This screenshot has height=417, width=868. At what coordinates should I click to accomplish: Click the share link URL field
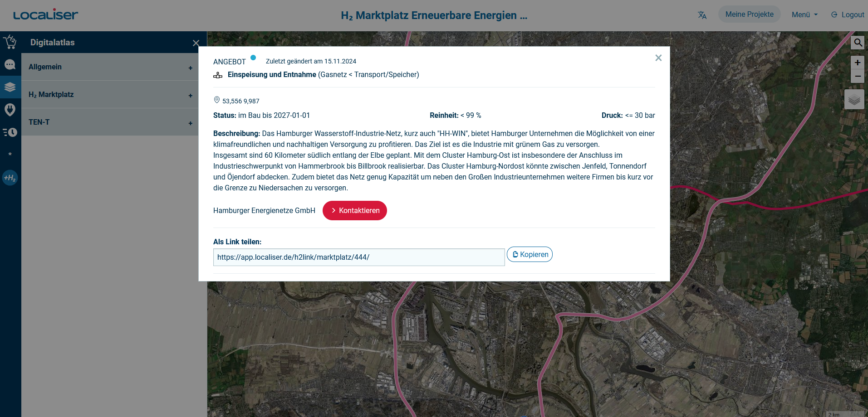coord(358,257)
